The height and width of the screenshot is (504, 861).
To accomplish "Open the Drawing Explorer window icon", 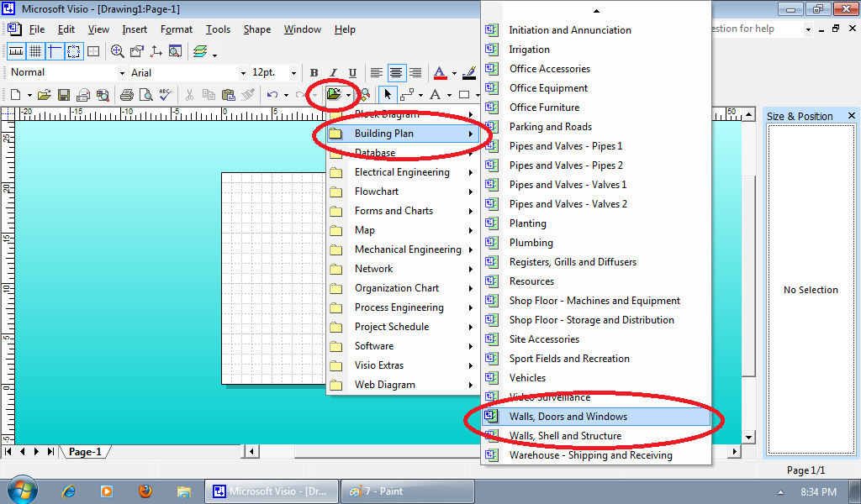I will [x=175, y=51].
